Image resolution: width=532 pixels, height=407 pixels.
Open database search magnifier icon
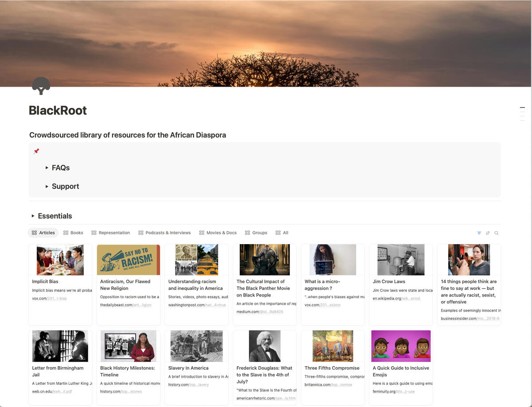497,233
